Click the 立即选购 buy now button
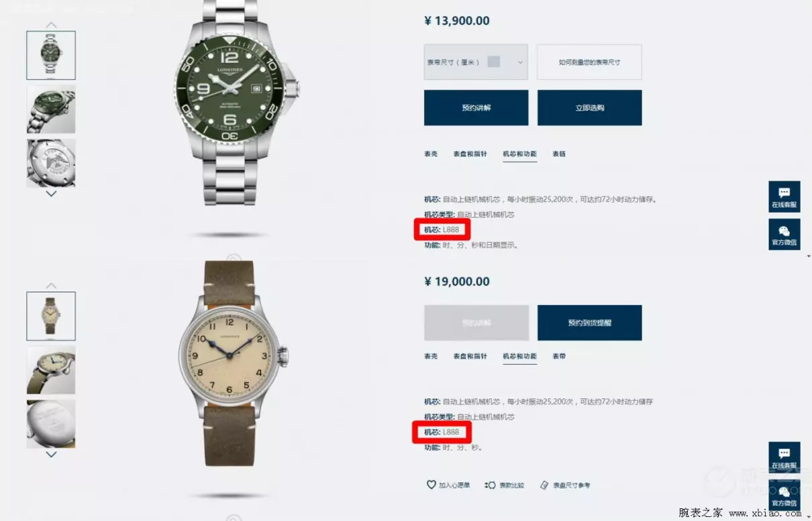Image resolution: width=812 pixels, height=521 pixels. [x=589, y=107]
